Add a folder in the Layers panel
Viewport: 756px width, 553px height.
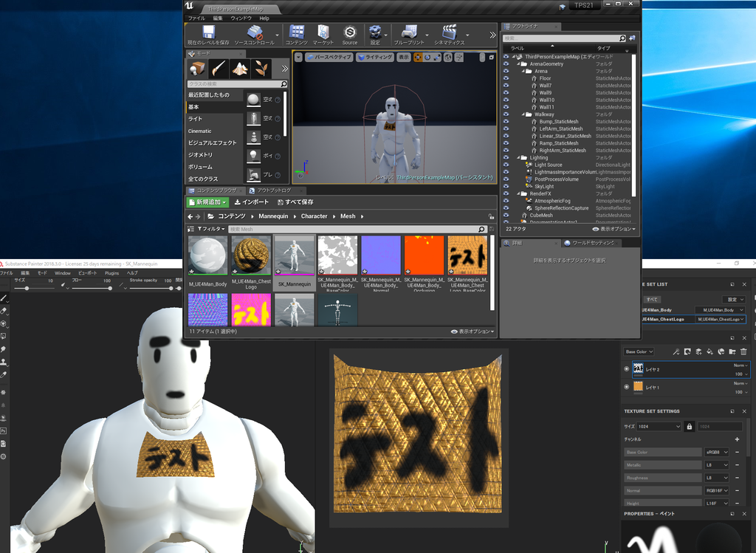pyautogui.click(x=732, y=352)
